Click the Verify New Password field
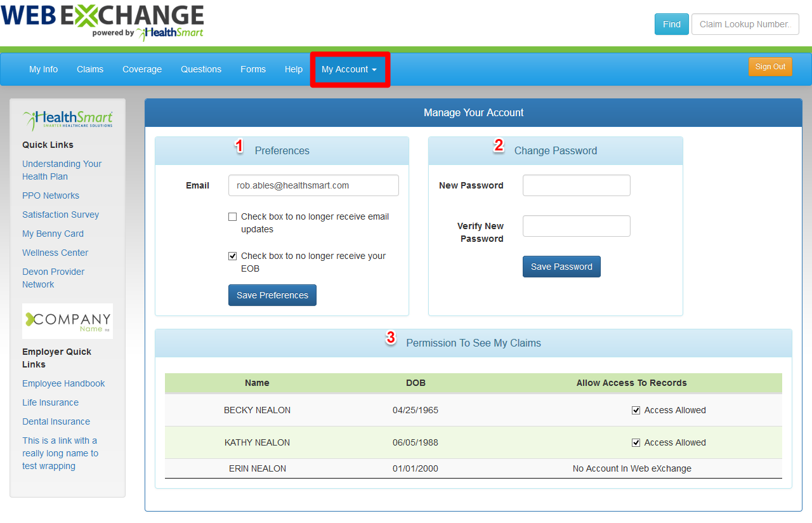Image resolution: width=812 pixels, height=523 pixels. click(577, 226)
